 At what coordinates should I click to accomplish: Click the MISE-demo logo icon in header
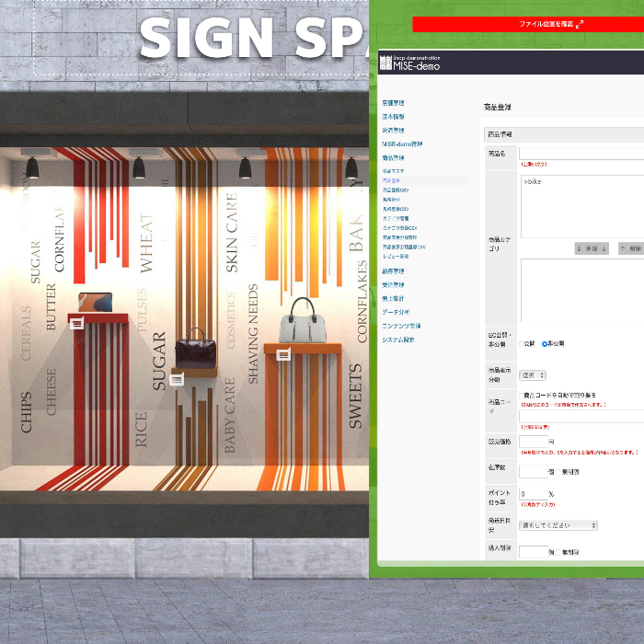tap(385, 63)
